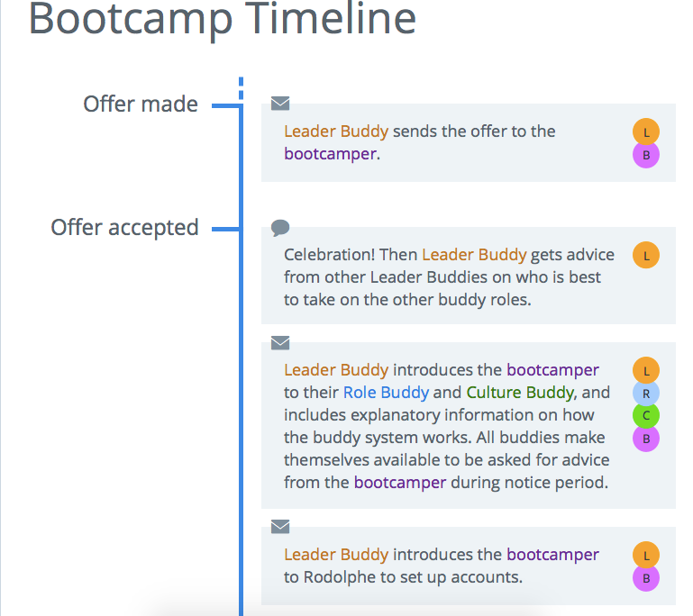Click the purple B badge in the Rodolphe card
Viewport: 693px width, 616px height.
tap(646, 578)
